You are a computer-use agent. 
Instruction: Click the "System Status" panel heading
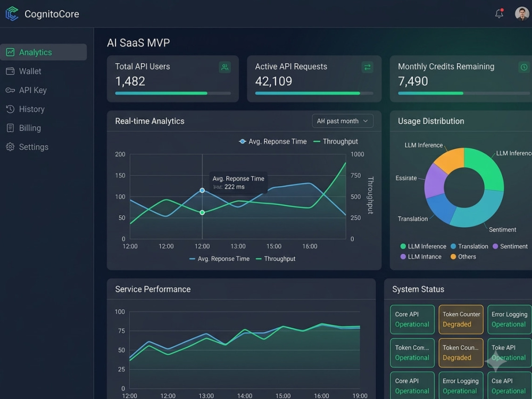(418, 289)
